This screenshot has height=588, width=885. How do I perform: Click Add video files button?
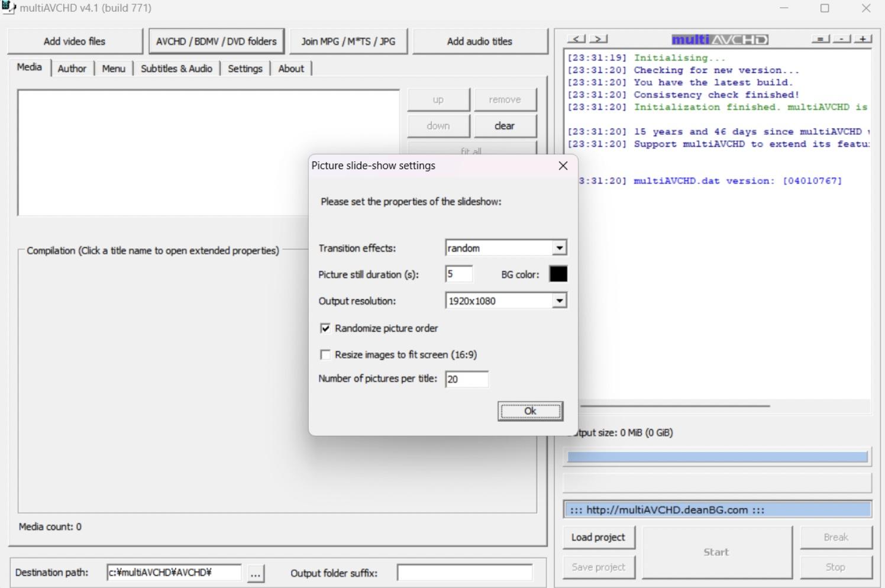[x=75, y=41]
